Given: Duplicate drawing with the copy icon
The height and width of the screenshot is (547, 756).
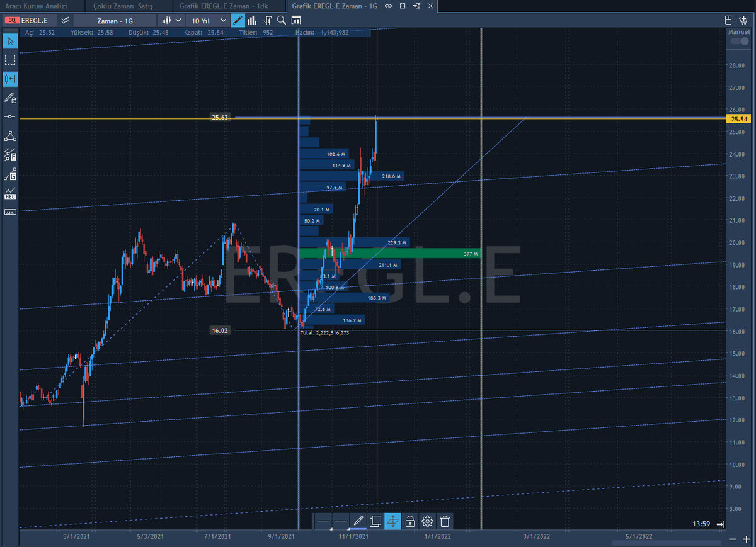Looking at the screenshot, I should click(x=375, y=521).
